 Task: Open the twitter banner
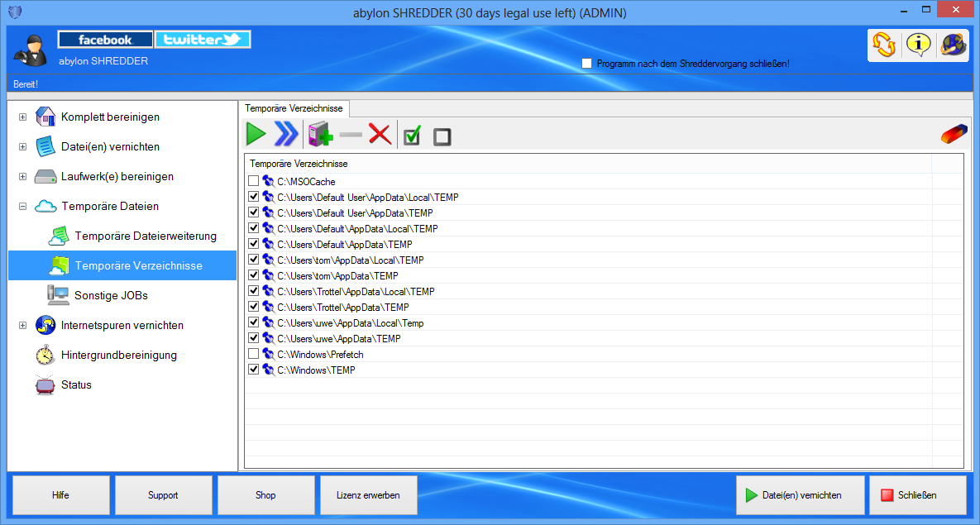(x=203, y=40)
